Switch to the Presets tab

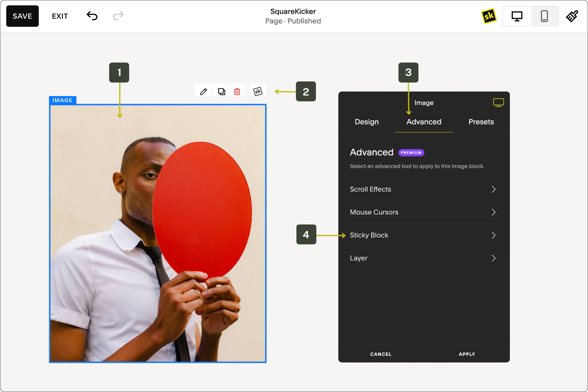480,122
